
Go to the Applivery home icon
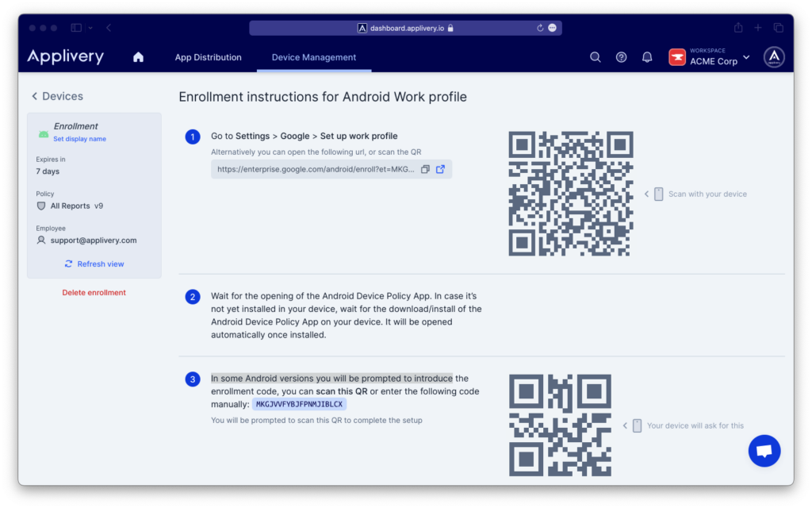138,57
